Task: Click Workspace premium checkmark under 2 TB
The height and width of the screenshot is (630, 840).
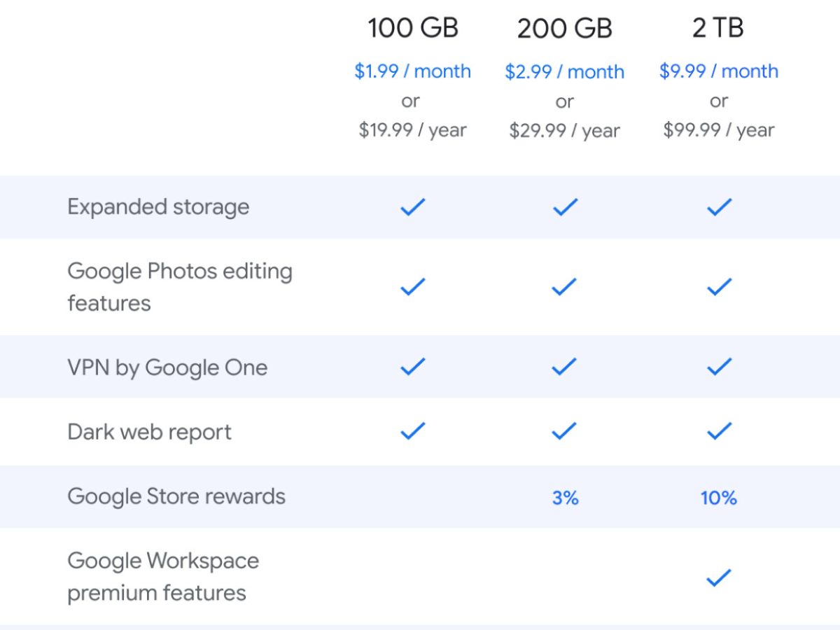Action: pos(719,577)
